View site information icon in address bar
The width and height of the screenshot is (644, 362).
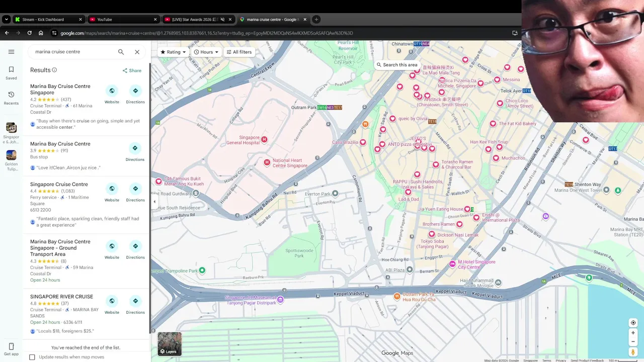(54, 33)
